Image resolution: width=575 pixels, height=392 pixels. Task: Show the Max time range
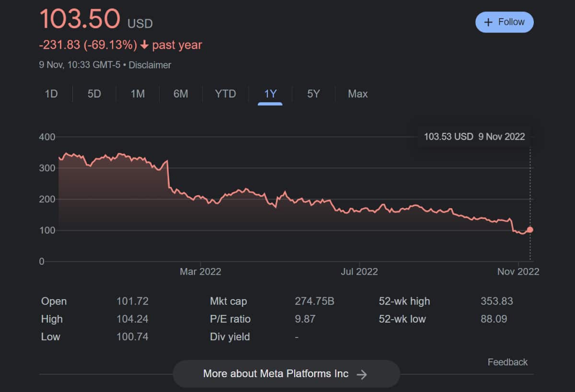click(x=357, y=94)
